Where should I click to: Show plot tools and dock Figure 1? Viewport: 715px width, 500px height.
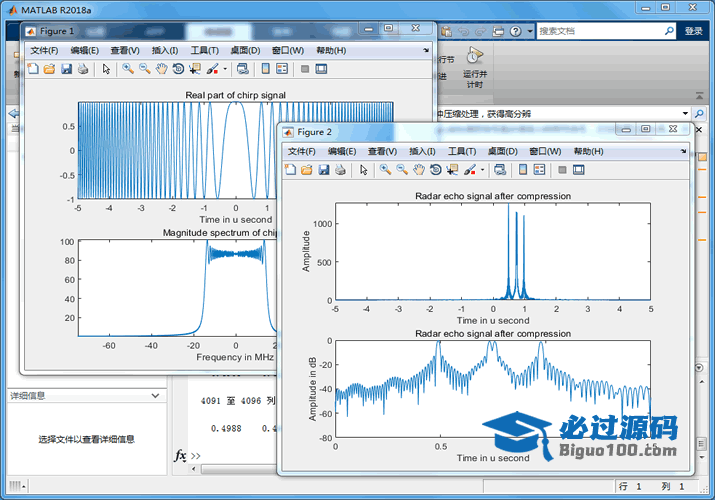click(x=321, y=69)
